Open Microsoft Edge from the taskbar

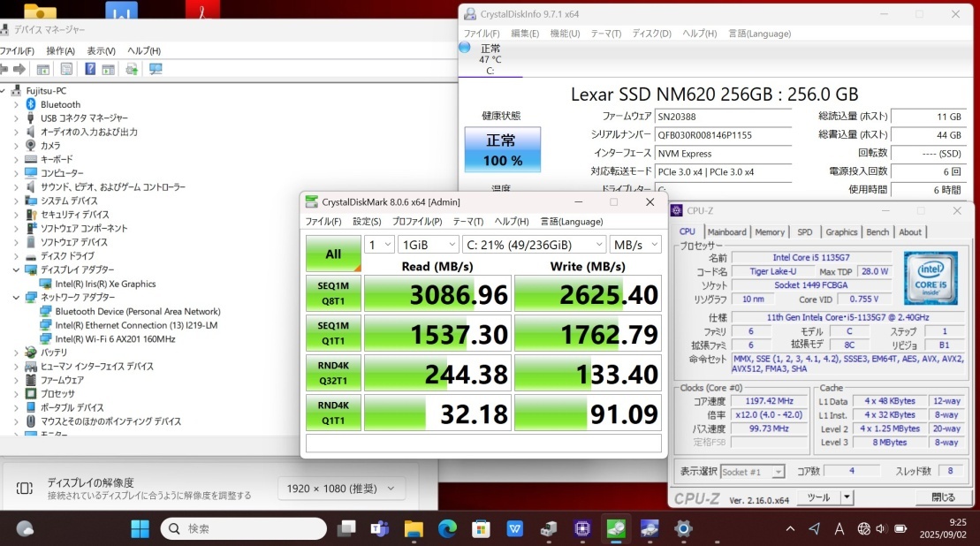(447, 528)
